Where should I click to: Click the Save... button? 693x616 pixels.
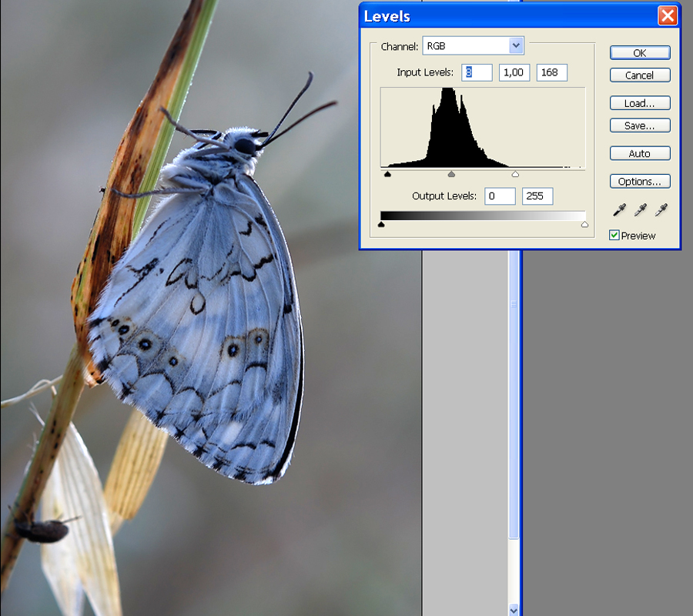click(639, 126)
